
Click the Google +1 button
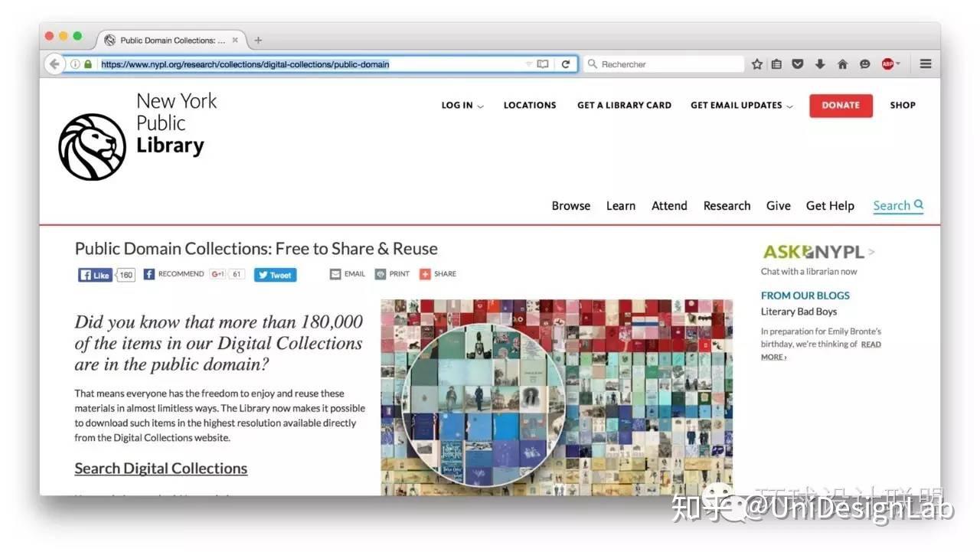[218, 274]
